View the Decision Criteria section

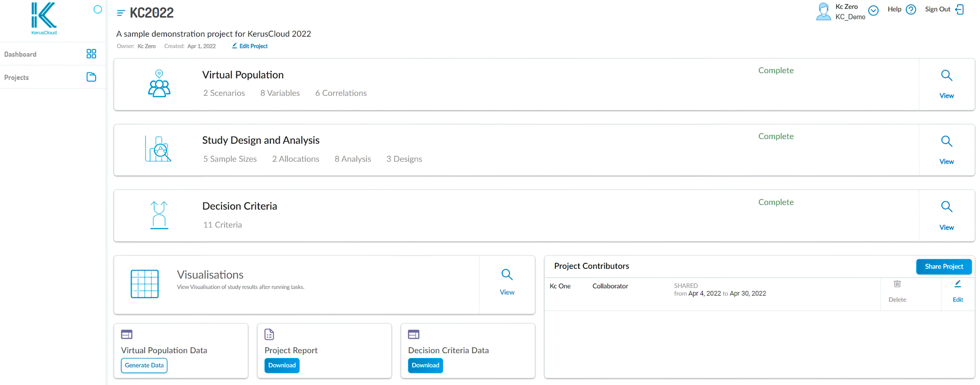[x=947, y=227]
